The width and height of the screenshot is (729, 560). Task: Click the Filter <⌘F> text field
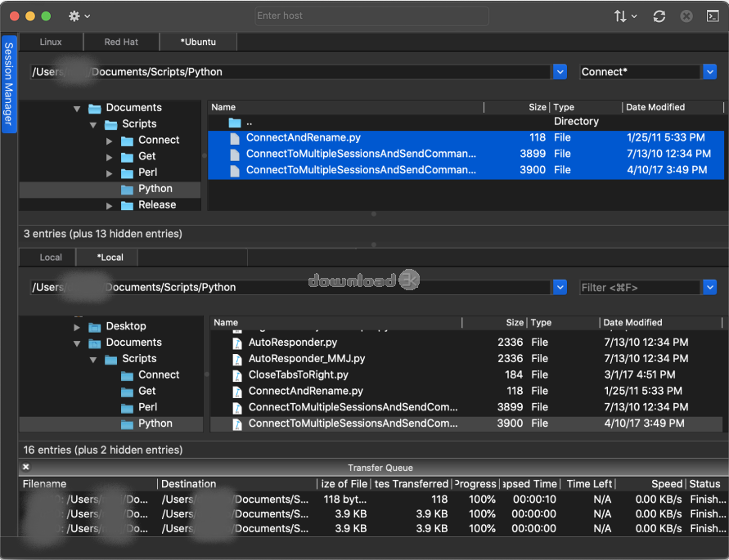coord(640,288)
